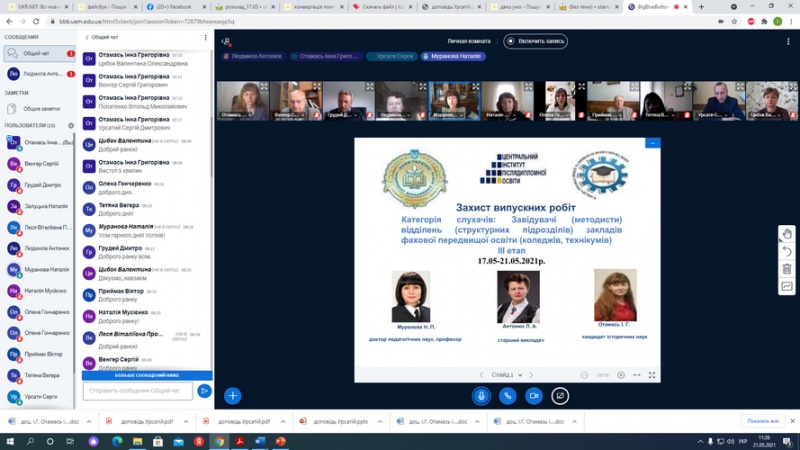Viewport: 800px width, 450px height.
Task: Click the browser address bar
Action: point(380,21)
